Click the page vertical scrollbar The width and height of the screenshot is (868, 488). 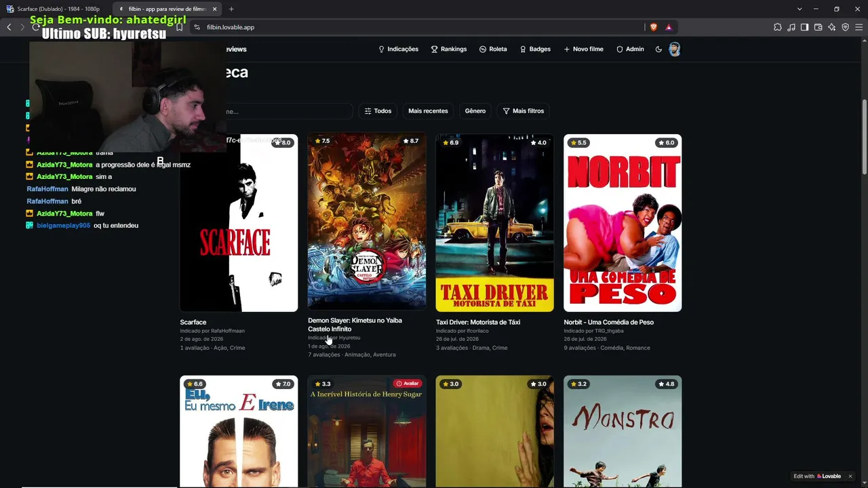click(x=864, y=136)
